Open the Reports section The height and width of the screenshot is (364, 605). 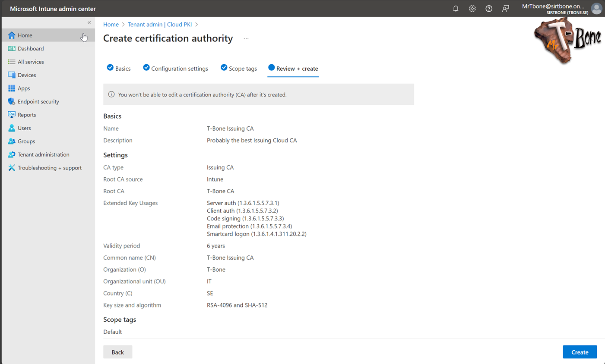27,114
